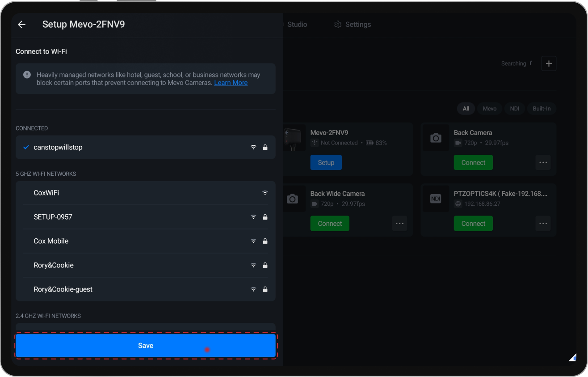Image resolution: width=588 pixels, height=377 pixels.
Task: Click the video icon beside Back Wide Camera 720p
Action: tap(315, 204)
